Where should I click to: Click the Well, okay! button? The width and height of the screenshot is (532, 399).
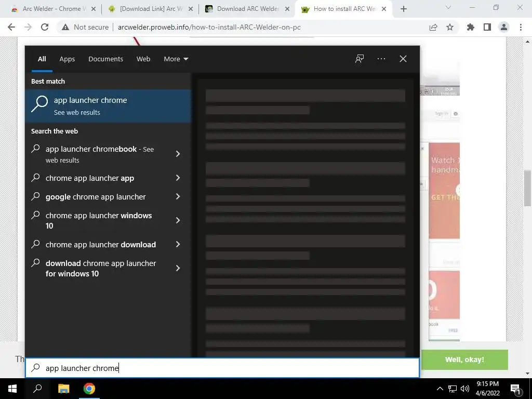click(464, 360)
